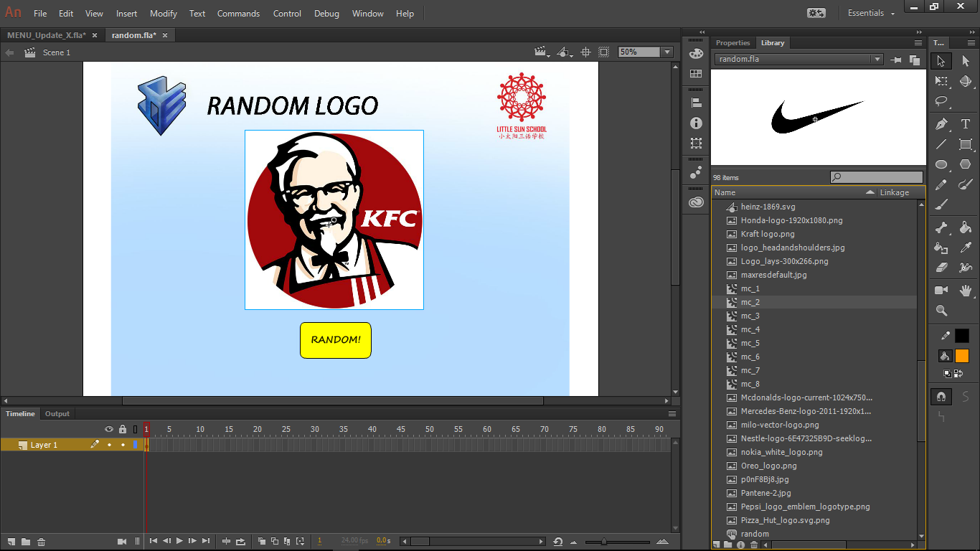Select the Oval tool
The width and height of the screenshot is (980, 551).
pos(941,164)
